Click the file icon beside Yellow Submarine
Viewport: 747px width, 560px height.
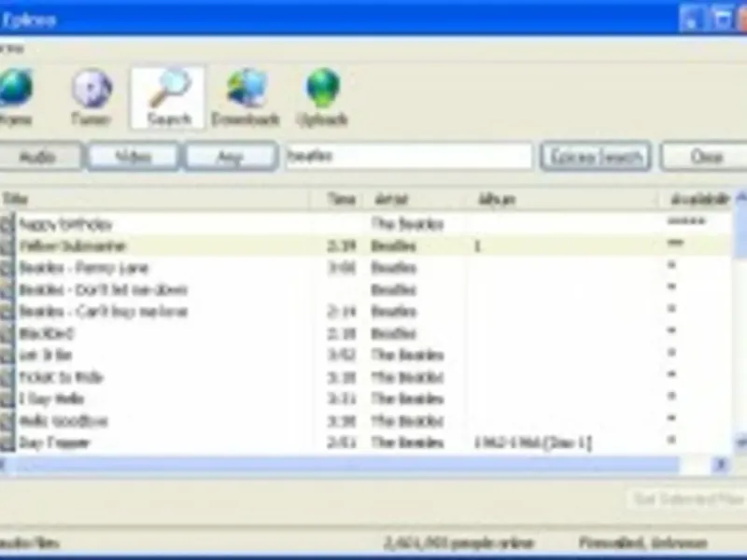[x=7, y=246]
